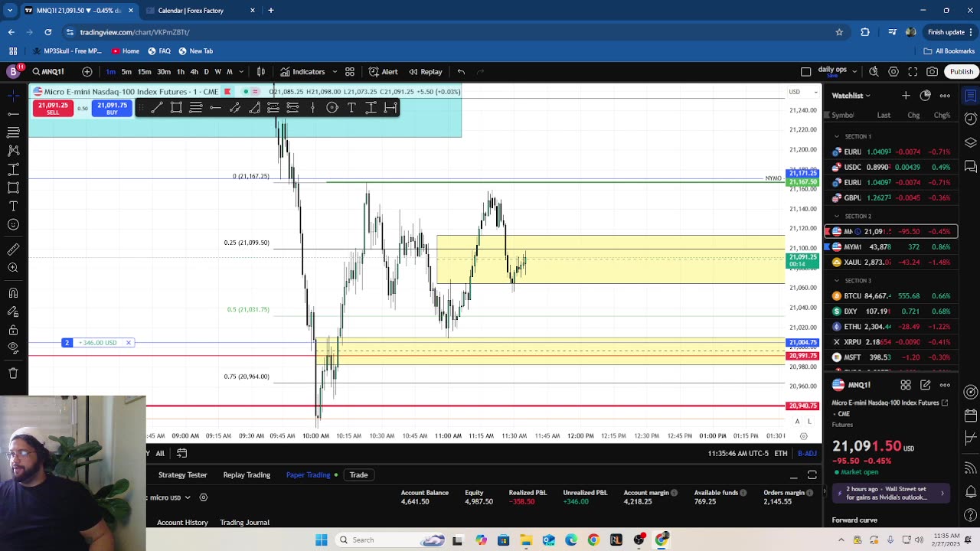Image resolution: width=980 pixels, height=551 pixels.
Task: Open watchlist advanced view pie icon
Action: point(925,96)
